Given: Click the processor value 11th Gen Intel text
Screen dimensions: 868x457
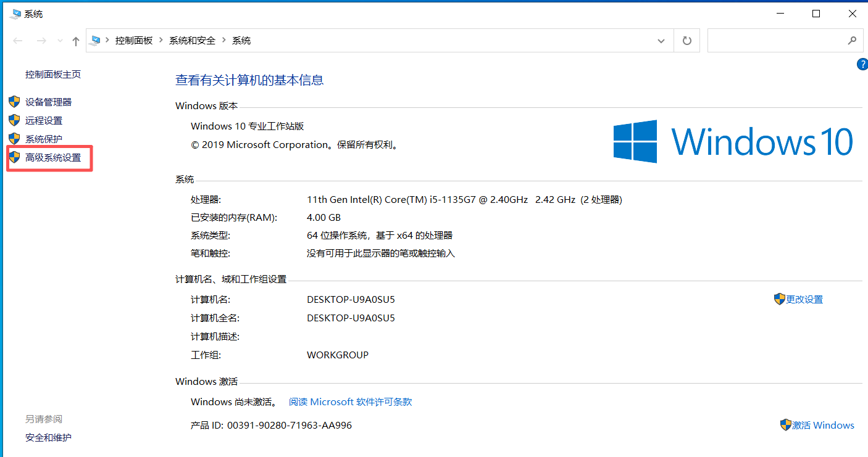Looking at the screenshot, I should pyautogui.click(x=464, y=200).
